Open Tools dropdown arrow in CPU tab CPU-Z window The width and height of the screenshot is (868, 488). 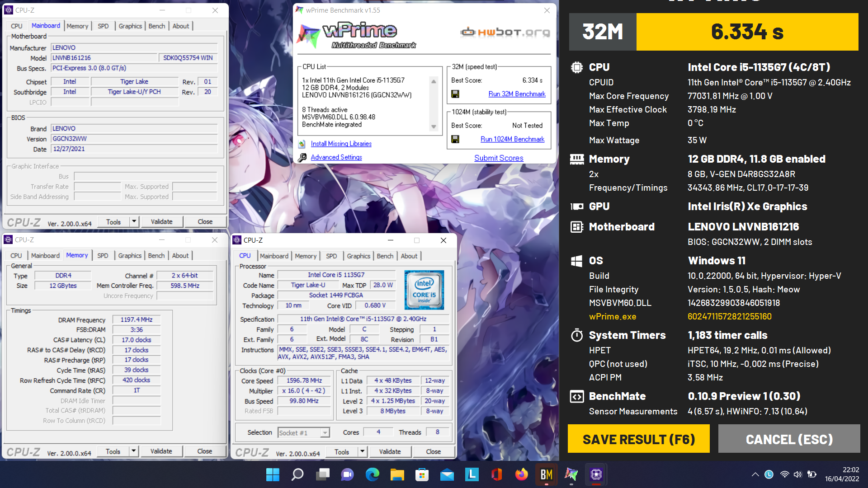[x=363, y=451]
